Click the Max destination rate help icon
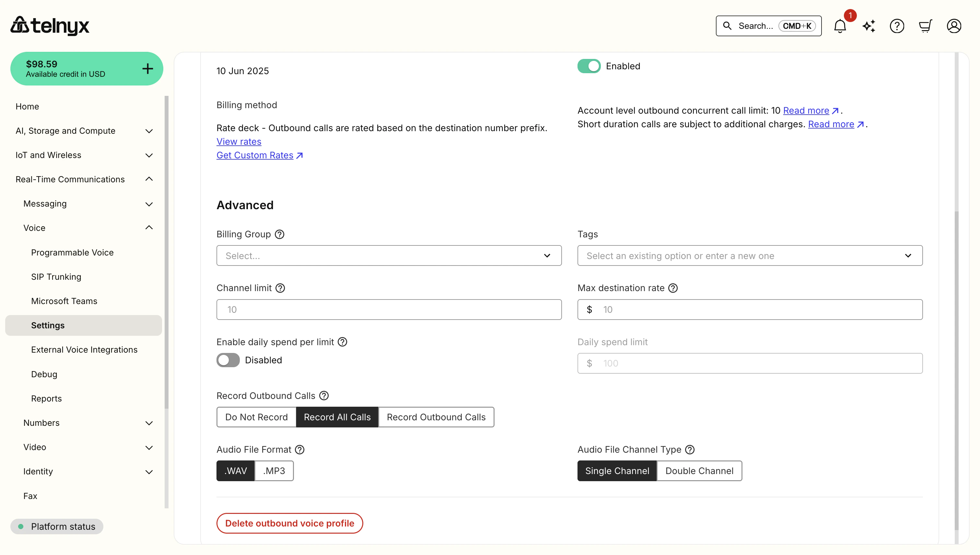980x555 pixels. tap(673, 288)
